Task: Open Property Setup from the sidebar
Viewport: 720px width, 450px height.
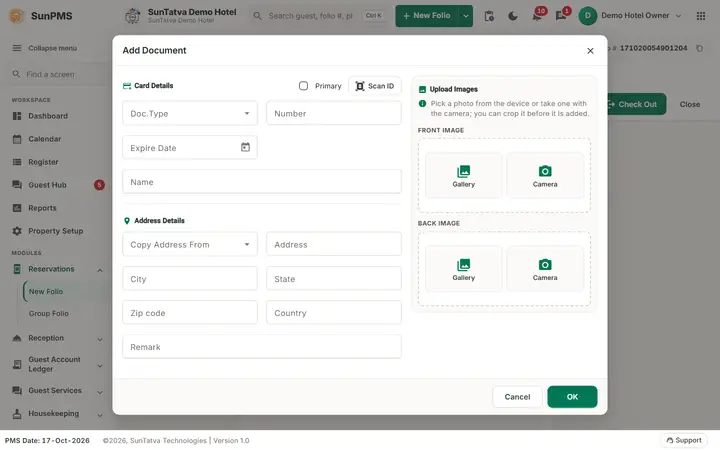Action: 56,231
